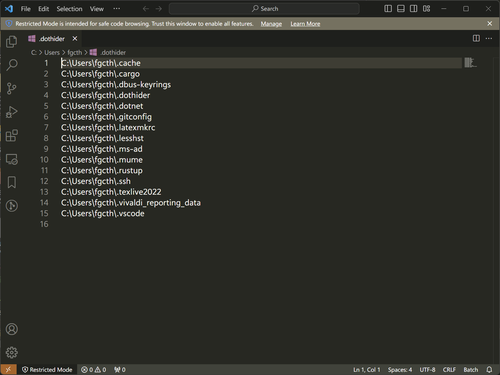This screenshot has height=375, width=500.
Task: Open the Accounts menu icon
Action: pos(12,329)
